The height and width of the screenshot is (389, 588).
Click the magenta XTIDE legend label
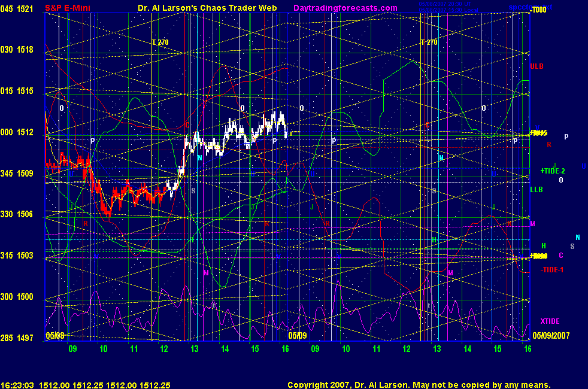[550, 321]
